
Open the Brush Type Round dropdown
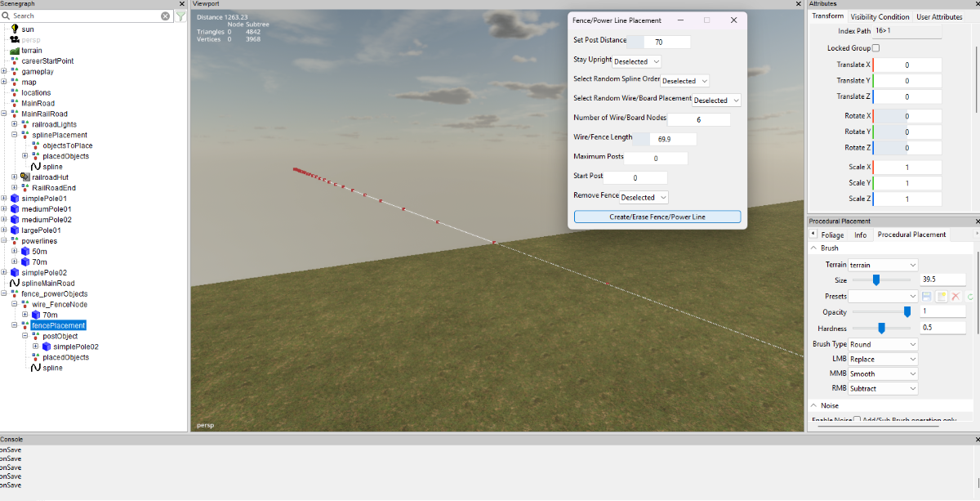coord(883,344)
